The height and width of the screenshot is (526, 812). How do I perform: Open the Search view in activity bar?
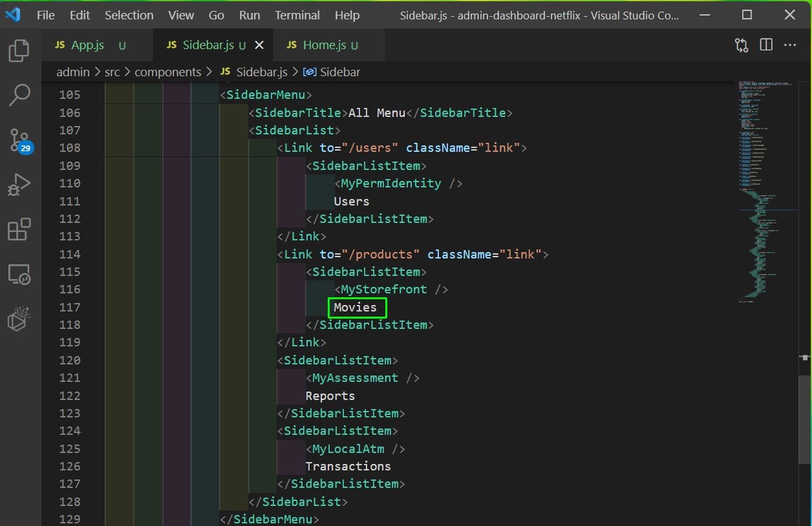[19, 95]
